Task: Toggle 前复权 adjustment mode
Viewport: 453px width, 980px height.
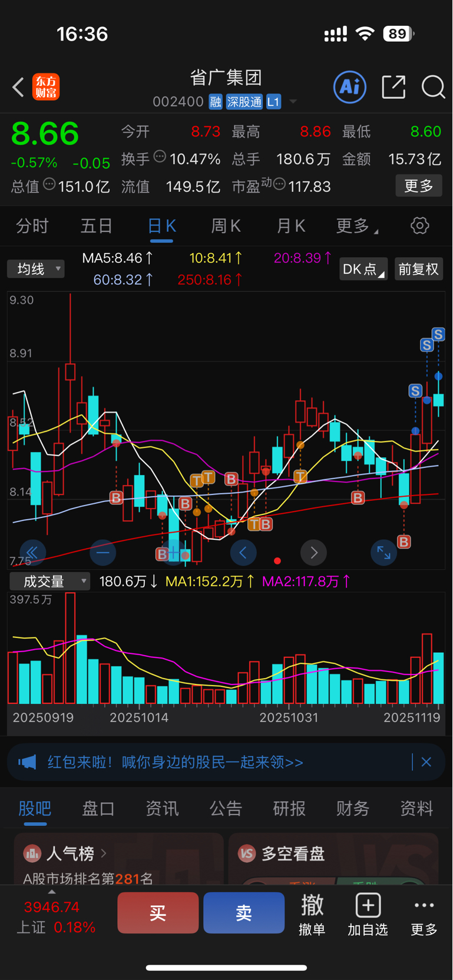Action: click(418, 269)
